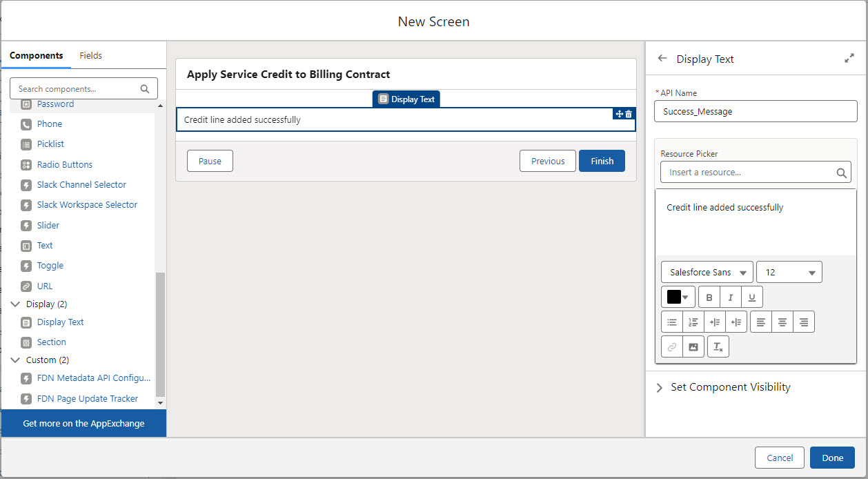
Task: Collapse the Display (2) group
Action: [15, 304]
